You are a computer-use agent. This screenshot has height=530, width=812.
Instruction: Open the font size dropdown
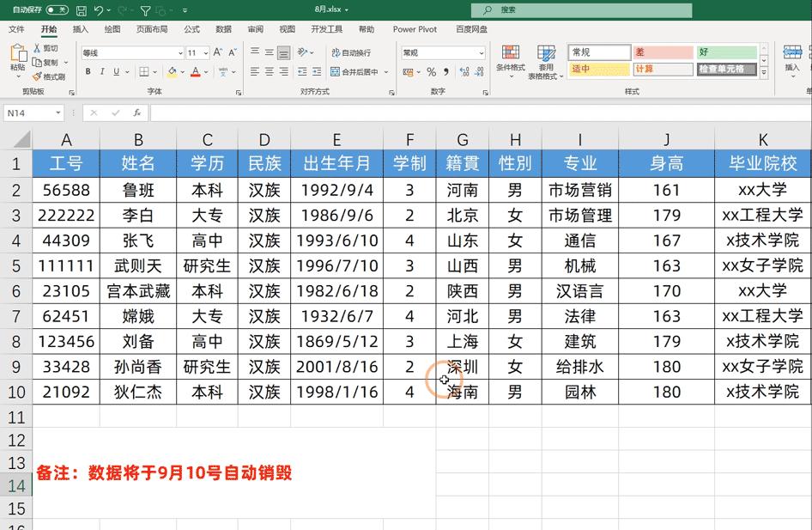(206, 52)
